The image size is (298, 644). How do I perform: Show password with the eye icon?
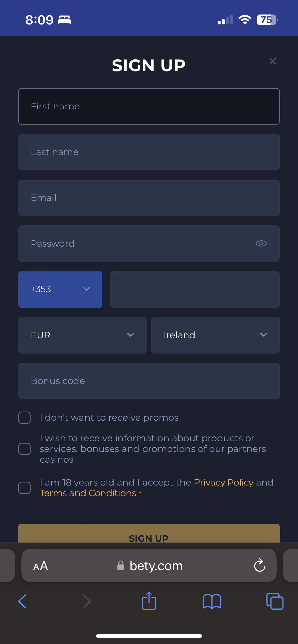261,243
